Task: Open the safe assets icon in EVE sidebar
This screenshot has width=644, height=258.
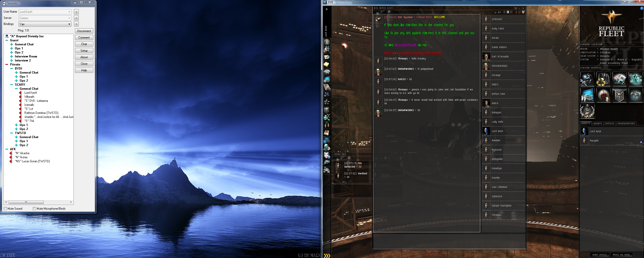Action: [x=327, y=110]
